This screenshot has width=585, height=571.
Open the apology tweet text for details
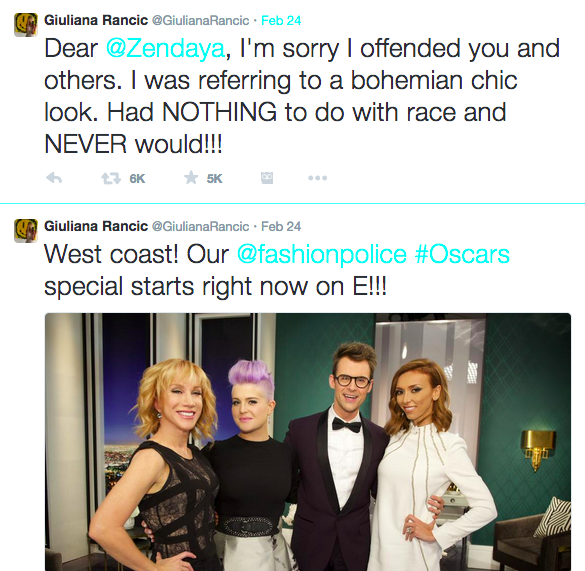[302, 96]
